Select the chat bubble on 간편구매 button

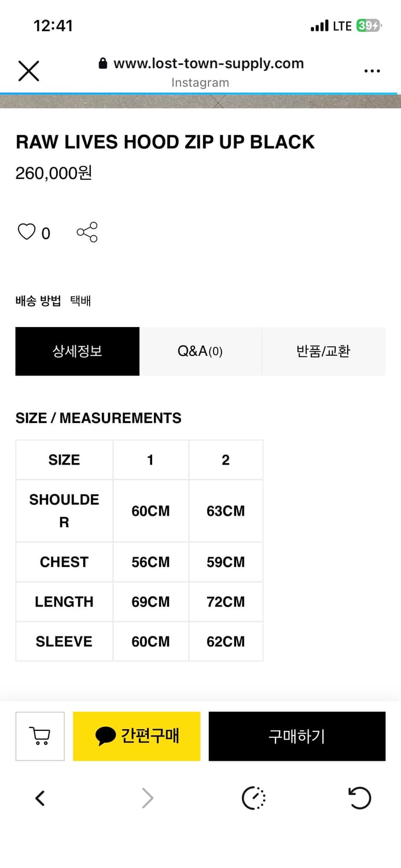[x=104, y=735]
